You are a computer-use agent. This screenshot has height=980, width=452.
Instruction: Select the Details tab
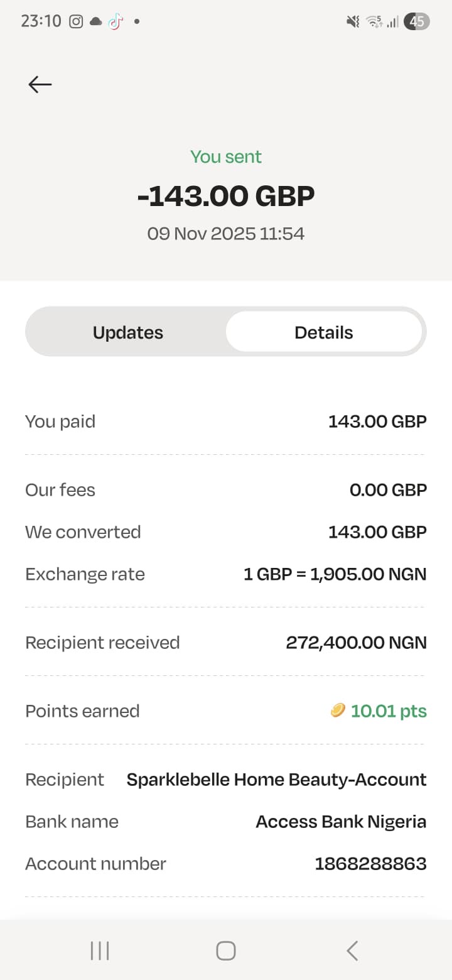(x=324, y=332)
